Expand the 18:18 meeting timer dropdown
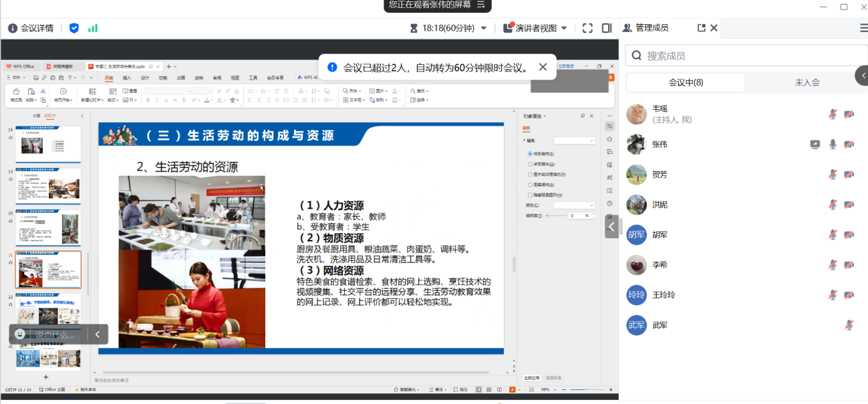This screenshot has width=868, height=404. (484, 28)
